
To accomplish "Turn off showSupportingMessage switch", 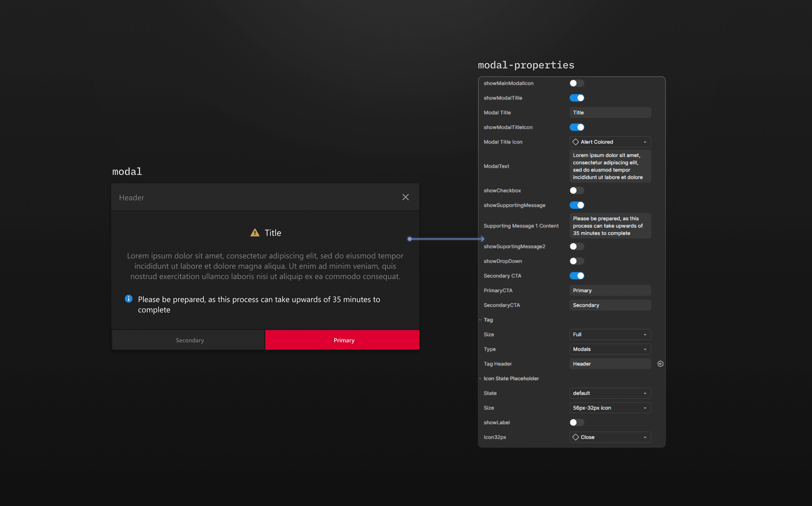I will click(576, 205).
